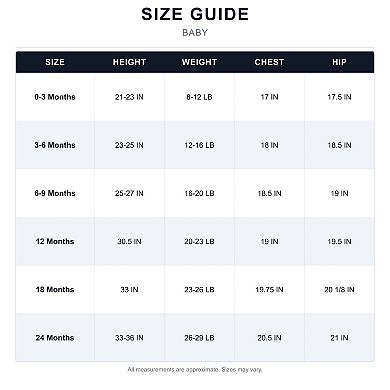This screenshot has width=390, height=390.
Task: Click the 21 IN hip cell
Action: [x=339, y=338]
